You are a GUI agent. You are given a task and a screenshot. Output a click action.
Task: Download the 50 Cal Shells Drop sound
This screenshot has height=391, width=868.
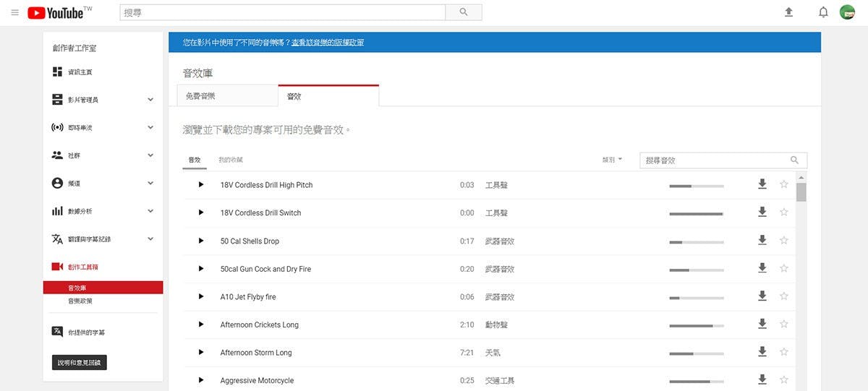tap(762, 241)
